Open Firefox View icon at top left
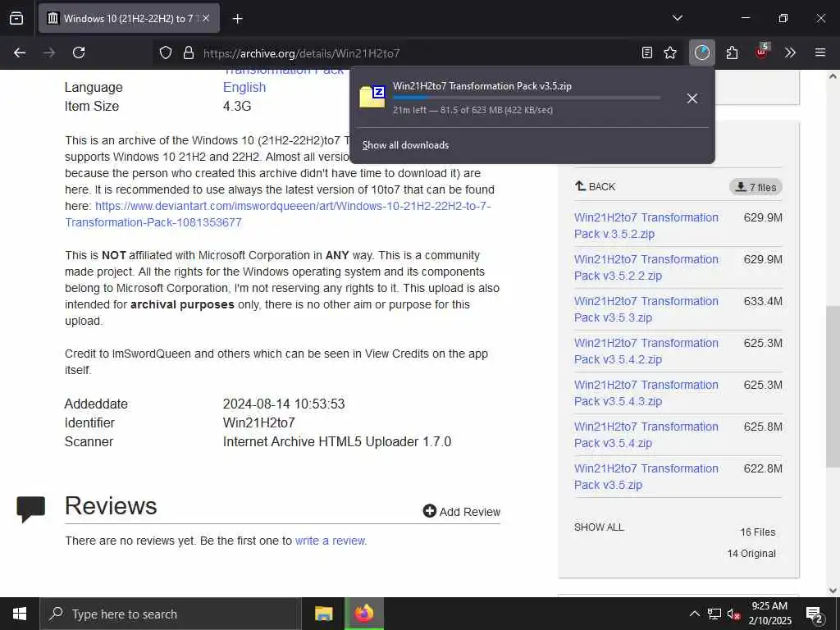The height and width of the screenshot is (630, 840). (x=16, y=18)
